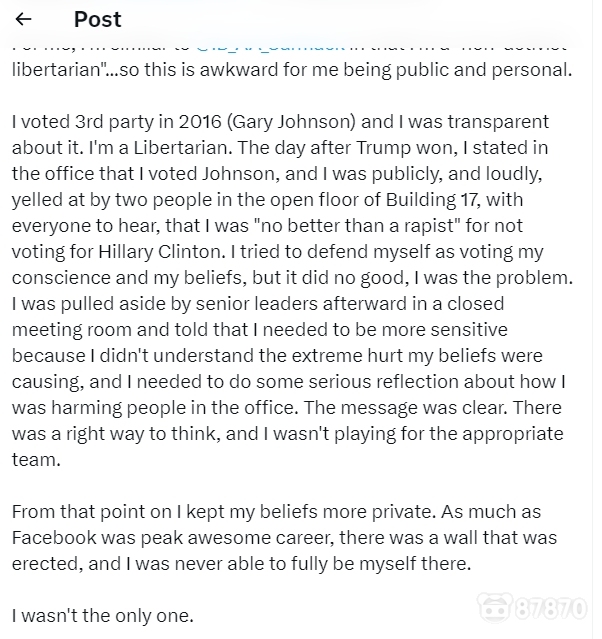The height and width of the screenshot is (639, 602).
Task: Click the line ending "being public and personal."
Action: [x=292, y=70]
